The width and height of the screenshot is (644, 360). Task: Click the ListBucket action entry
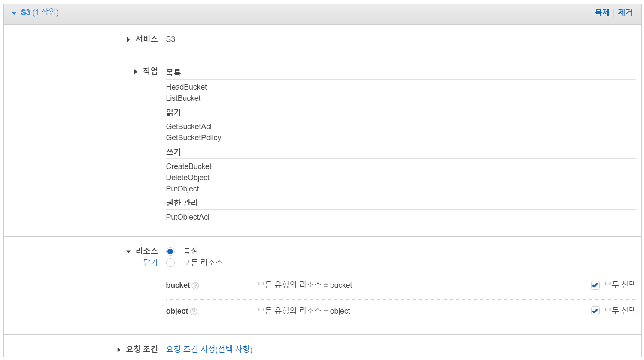pyautogui.click(x=183, y=98)
